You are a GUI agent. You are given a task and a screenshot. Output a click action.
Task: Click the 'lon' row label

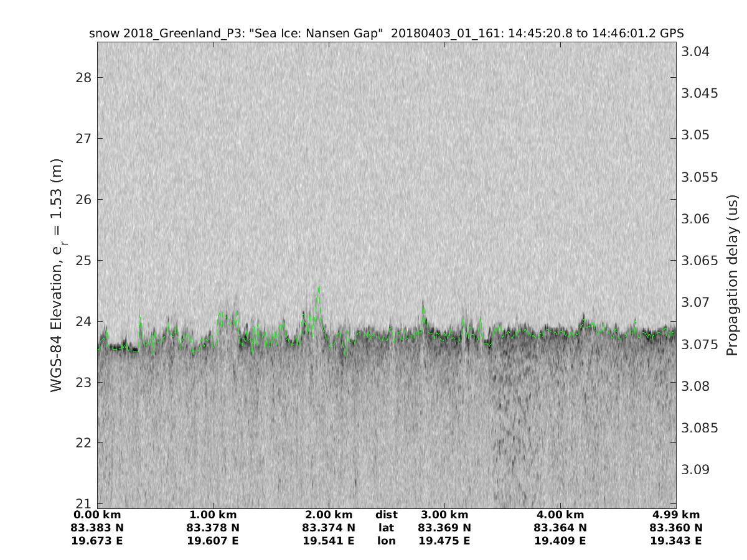387,541
